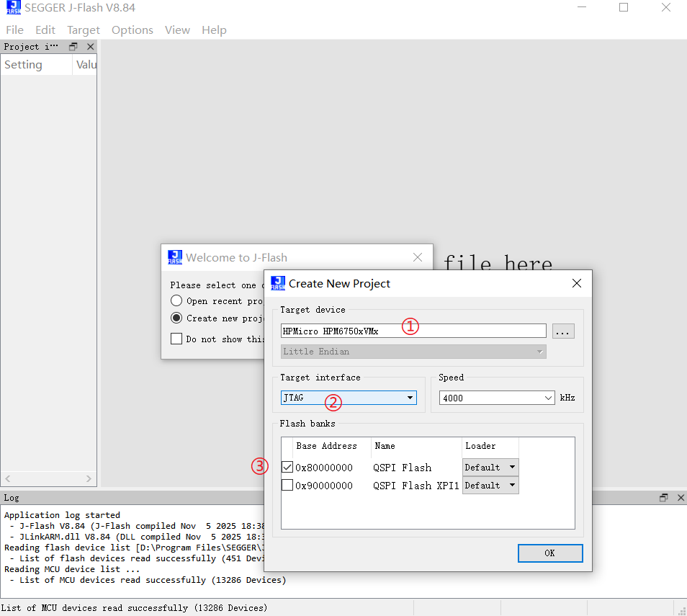This screenshot has width=687, height=616.
Task: Select the Open recent project radio button
Action: tap(176, 300)
